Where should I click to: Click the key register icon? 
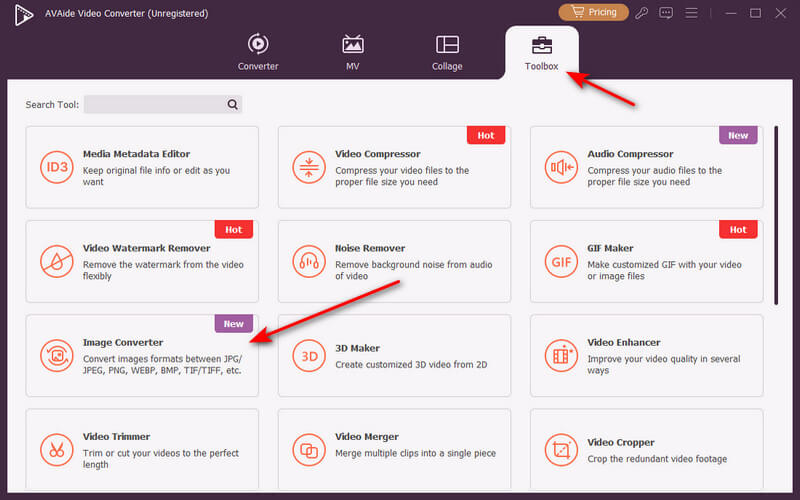(x=641, y=13)
